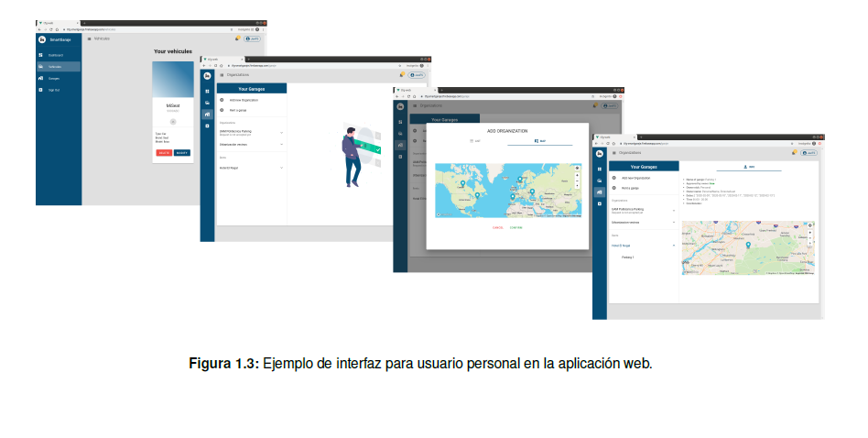The height and width of the screenshot is (438, 868).
Task: Click user profile chip in Add Organization window
Action: (x=610, y=105)
